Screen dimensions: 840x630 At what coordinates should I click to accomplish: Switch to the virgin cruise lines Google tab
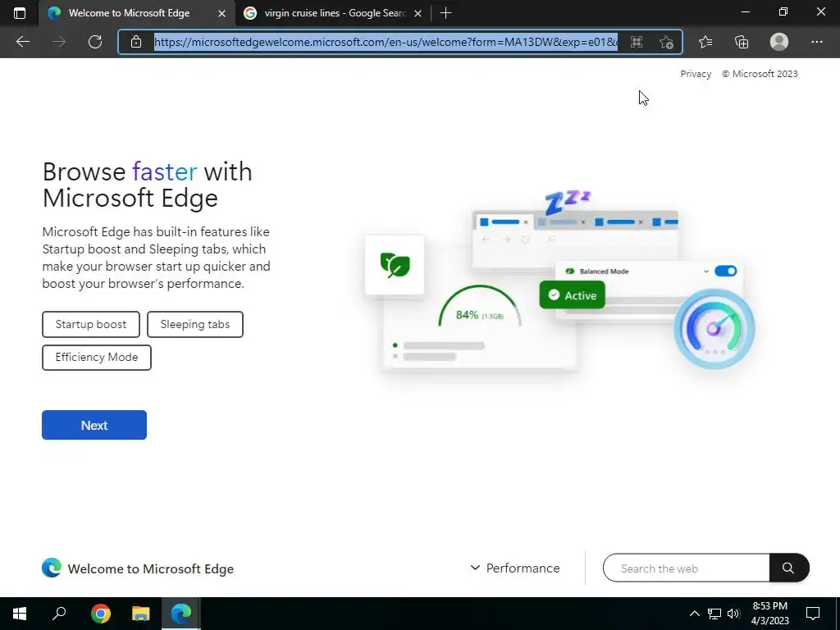(x=333, y=13)
